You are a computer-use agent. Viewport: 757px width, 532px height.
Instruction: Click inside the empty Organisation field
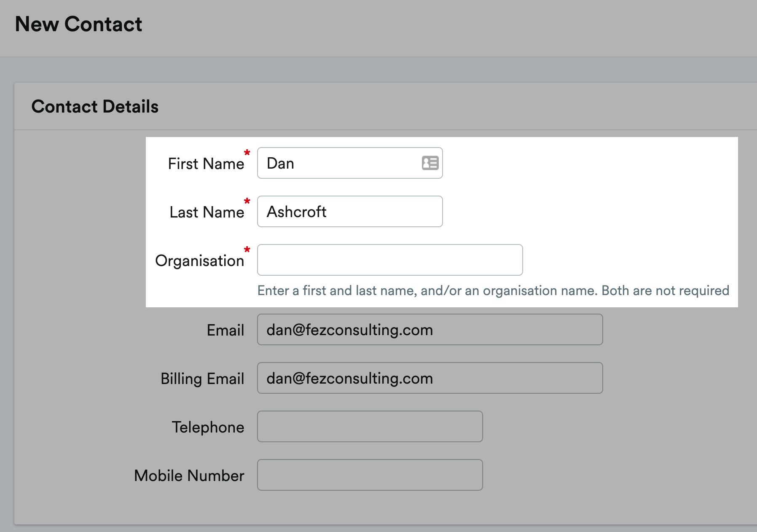389,260
